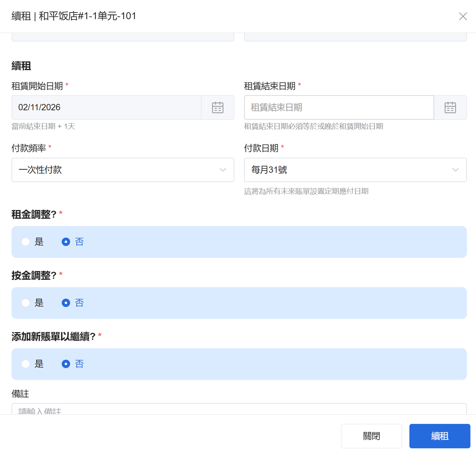The width and height of the screenshot is (476, 456).
Task: Click the 是 label under 租金調整
Action: pos(39,242)
